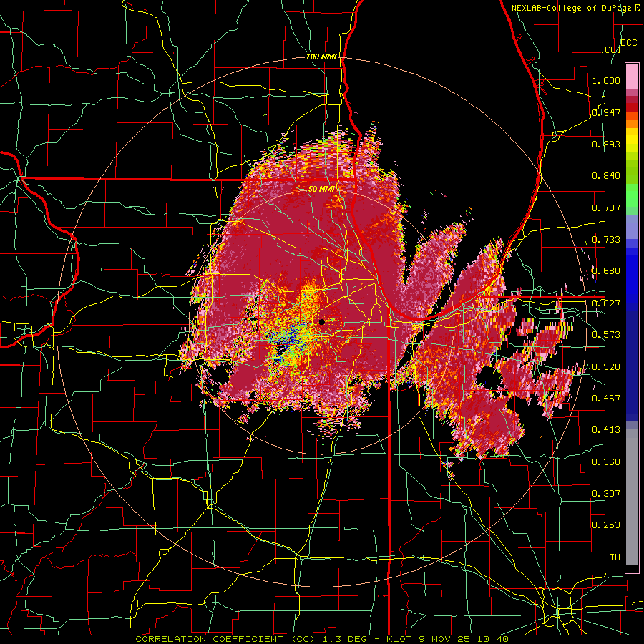The height and width of the screenshot is (644, 644).
Task: Click the black radar site dot
Action: 322,322
